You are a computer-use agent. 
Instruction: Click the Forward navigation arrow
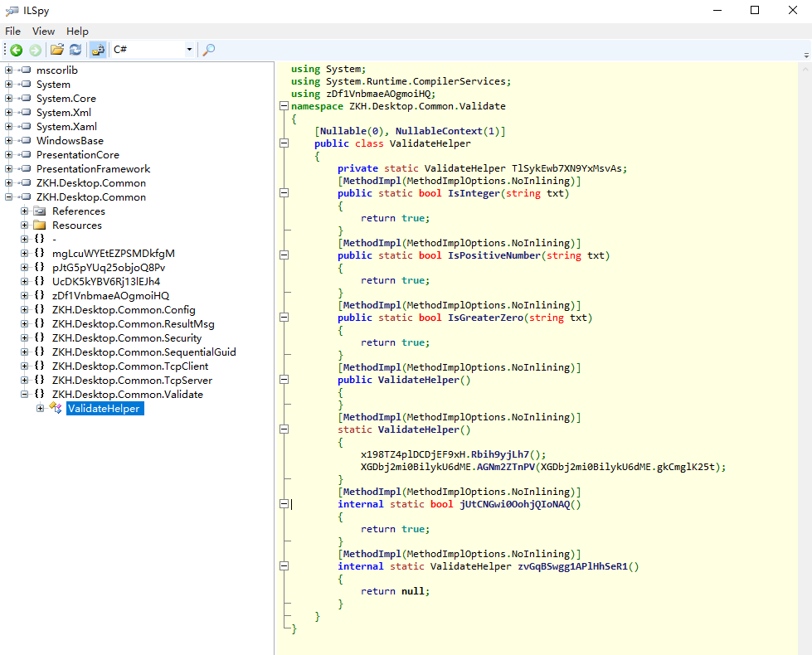click(x=35, y=50)
